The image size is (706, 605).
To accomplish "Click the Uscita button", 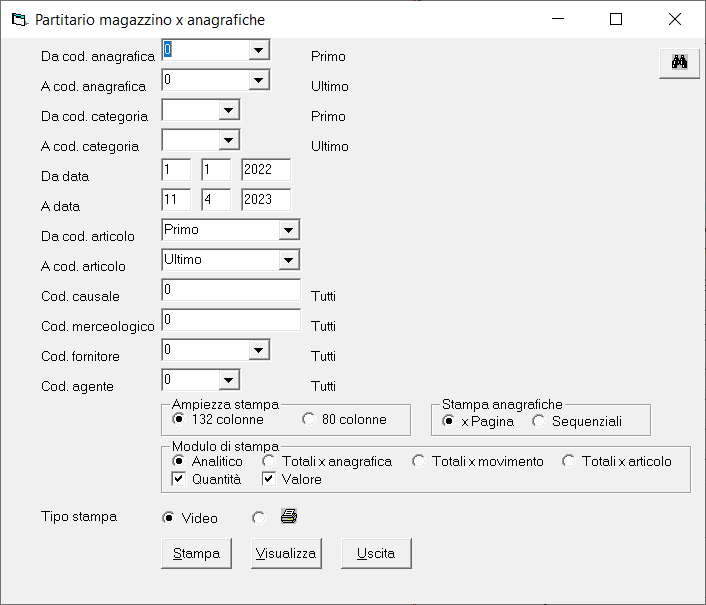I will [x=376, y=553].
